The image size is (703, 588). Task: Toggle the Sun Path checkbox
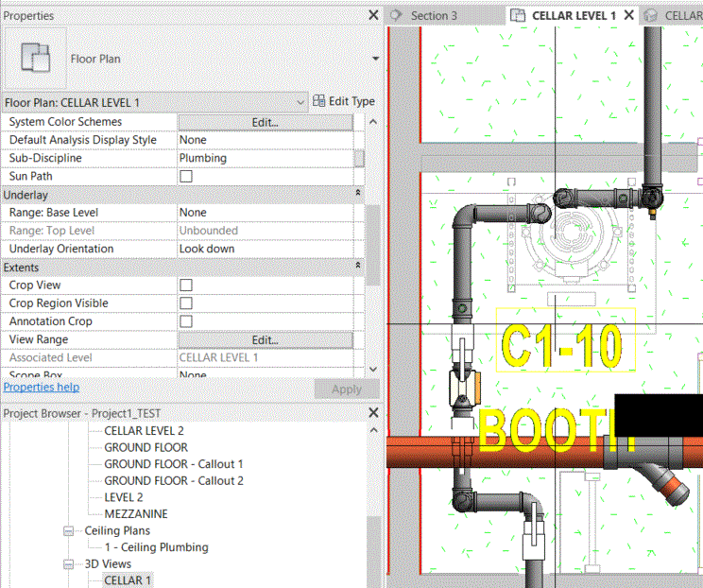[x=186, y=177]
